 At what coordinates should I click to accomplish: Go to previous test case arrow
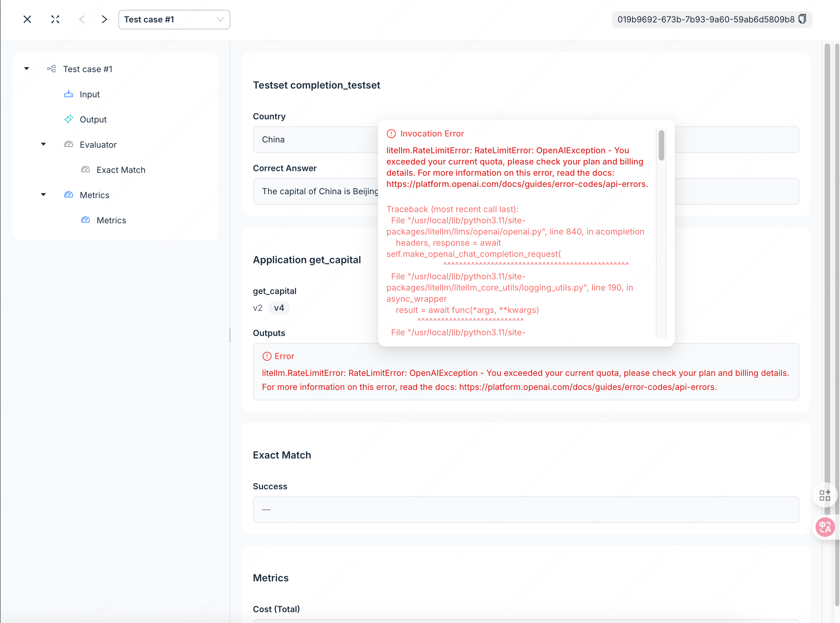(82, 19)
